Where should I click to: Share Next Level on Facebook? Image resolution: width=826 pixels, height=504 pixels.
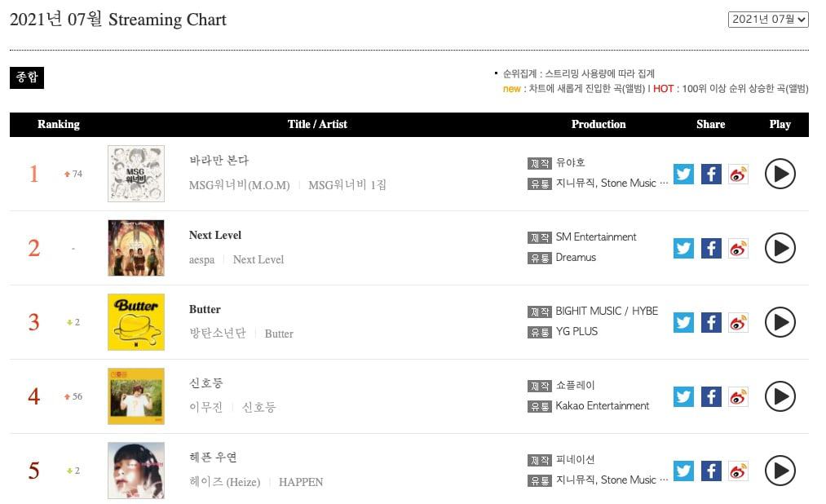(x=711, y=248)
